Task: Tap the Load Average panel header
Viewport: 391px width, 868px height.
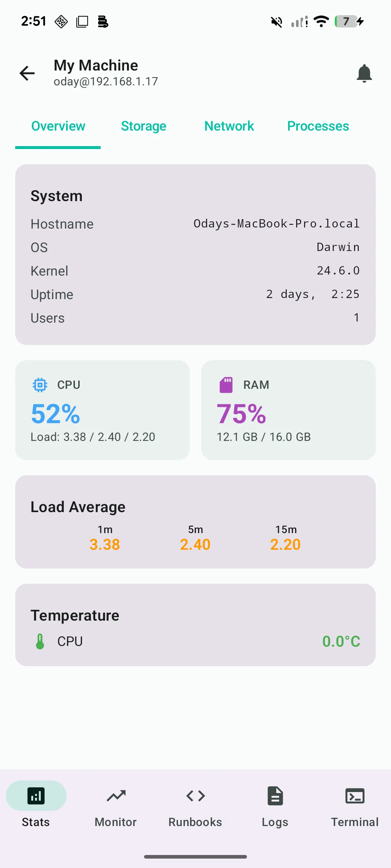Action: (77, 506)
